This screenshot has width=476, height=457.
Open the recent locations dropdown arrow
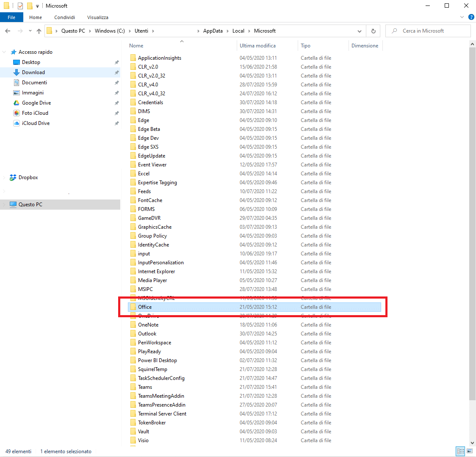click(x=30, y=31)
